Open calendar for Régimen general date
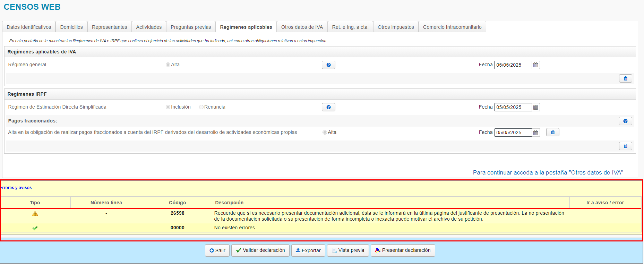The height and width of the screenshot is (264, 644). coord(535,65)
